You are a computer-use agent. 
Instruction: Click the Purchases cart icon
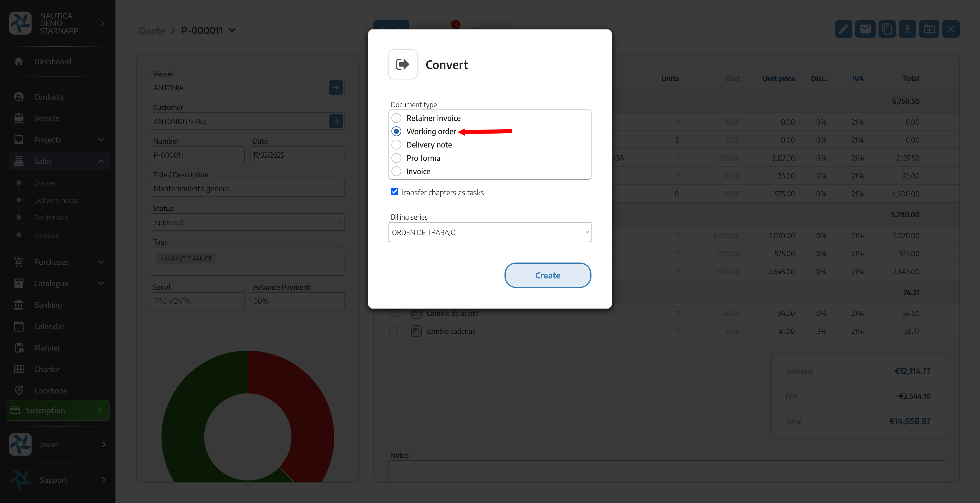click(19, 262)
